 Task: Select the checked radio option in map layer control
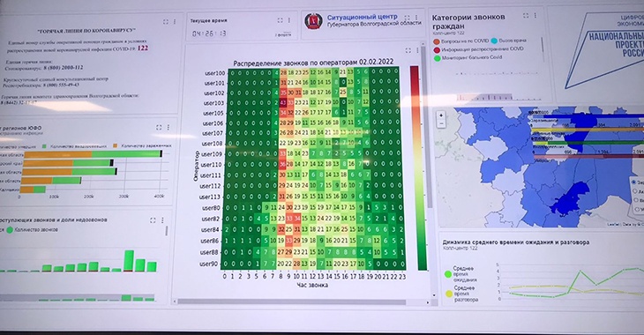[x=634, y=182]
